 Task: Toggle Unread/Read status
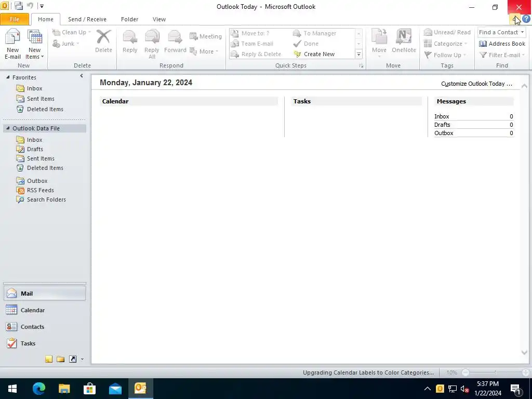click(447, 32)
